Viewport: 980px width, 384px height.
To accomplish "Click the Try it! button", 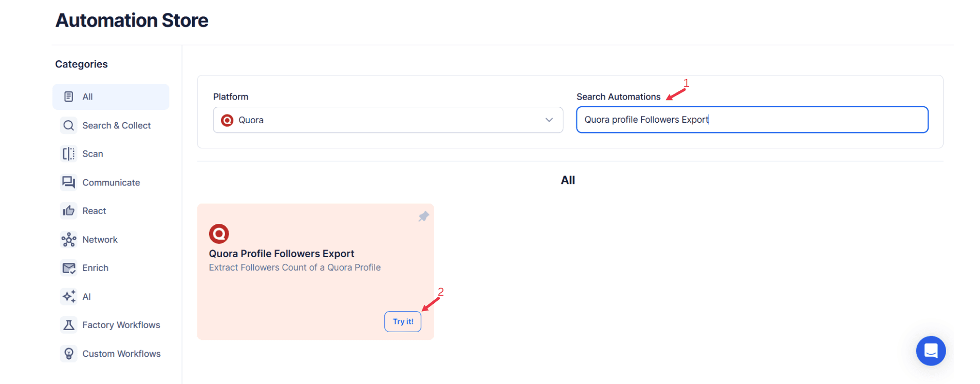I will [x=402, y=321].
